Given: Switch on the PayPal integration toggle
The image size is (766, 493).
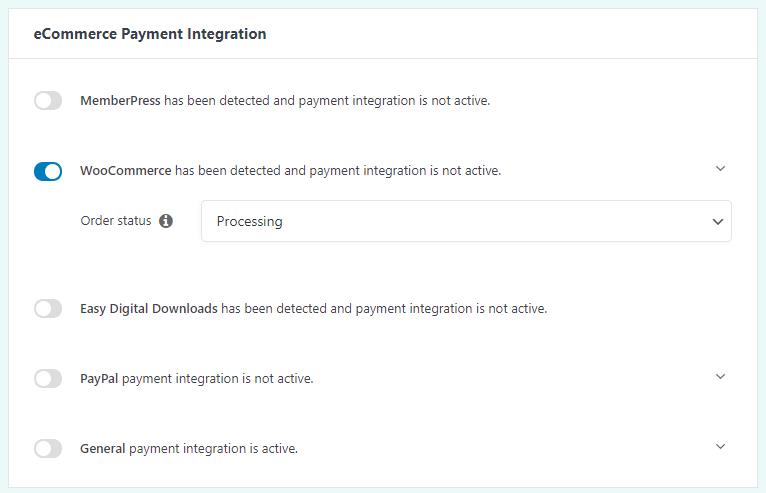Looking at the screenshot, I should pyautogui.click(x=48, y=379).
